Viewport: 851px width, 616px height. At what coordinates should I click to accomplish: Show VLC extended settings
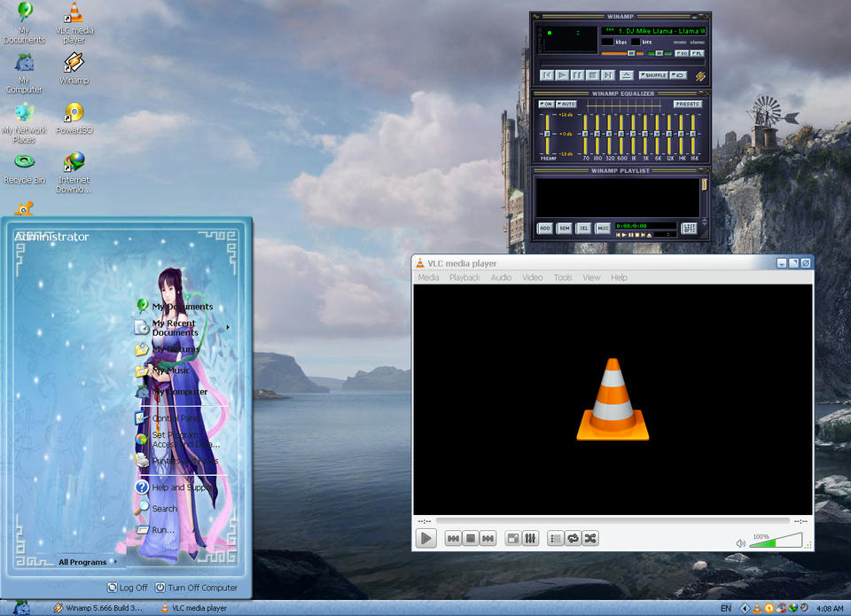(x=530, y=538)
